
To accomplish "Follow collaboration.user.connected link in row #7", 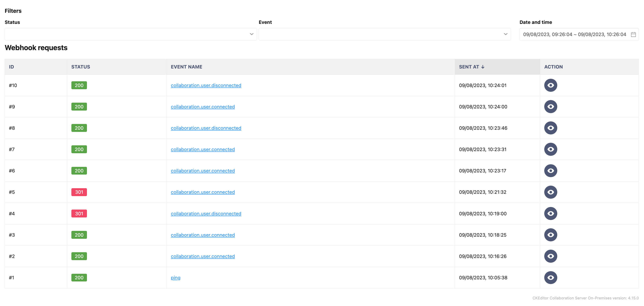I will pyautogui.click(x=203, y=149).
